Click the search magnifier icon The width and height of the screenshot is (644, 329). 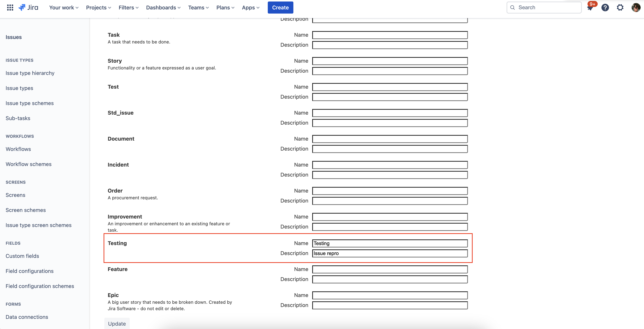pos(513,8)
